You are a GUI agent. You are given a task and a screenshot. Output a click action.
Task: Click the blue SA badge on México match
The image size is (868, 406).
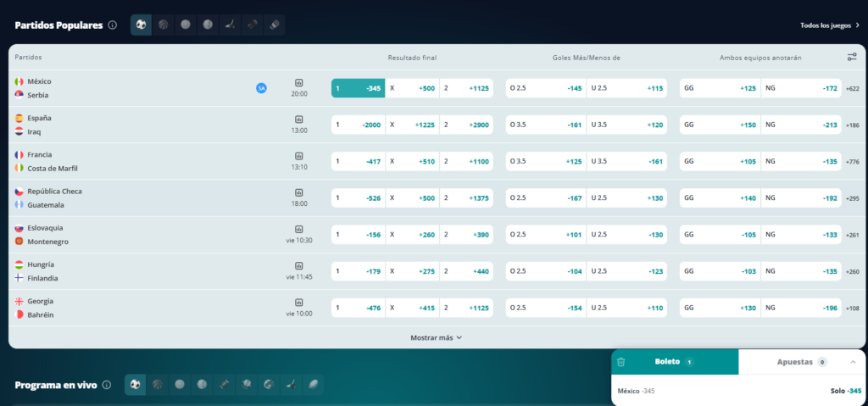[x=261, y=88]
